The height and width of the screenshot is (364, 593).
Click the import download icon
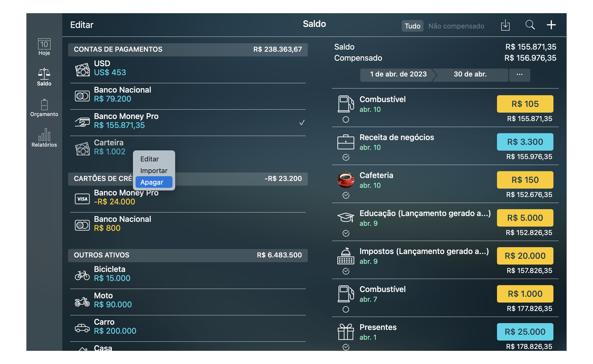(505, 25)
